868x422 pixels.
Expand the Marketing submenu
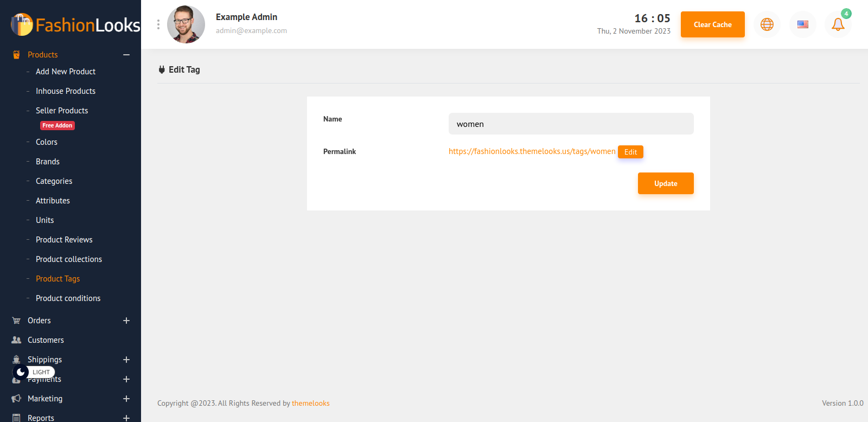(x=126, y=399)
